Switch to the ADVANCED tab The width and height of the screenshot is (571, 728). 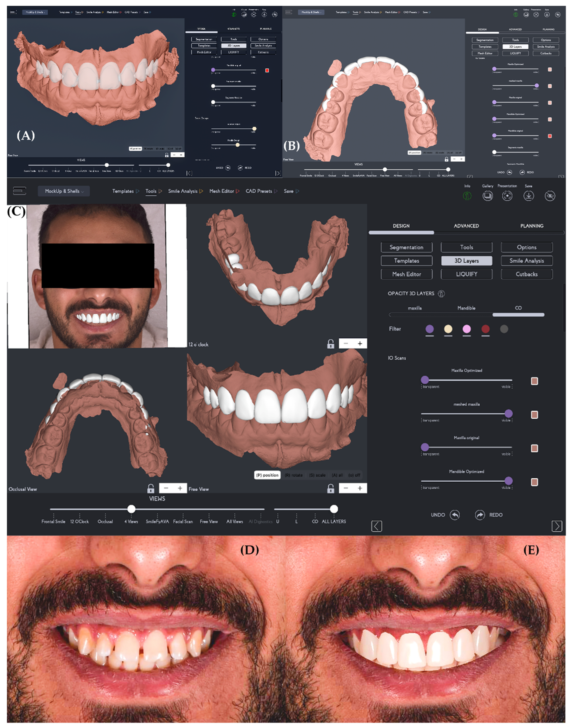click(467, 226)
